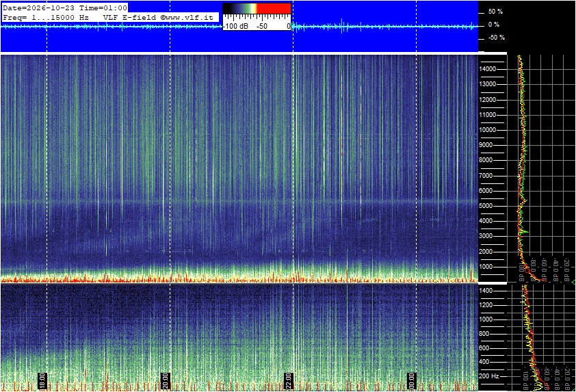Click the 3000 frequency axis label

point(486,236)
